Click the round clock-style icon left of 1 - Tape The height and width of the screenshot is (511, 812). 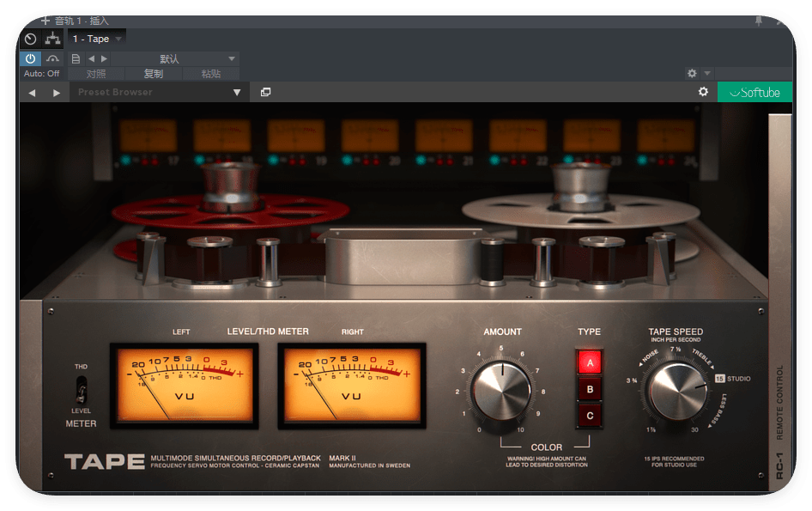click(31, 39)
